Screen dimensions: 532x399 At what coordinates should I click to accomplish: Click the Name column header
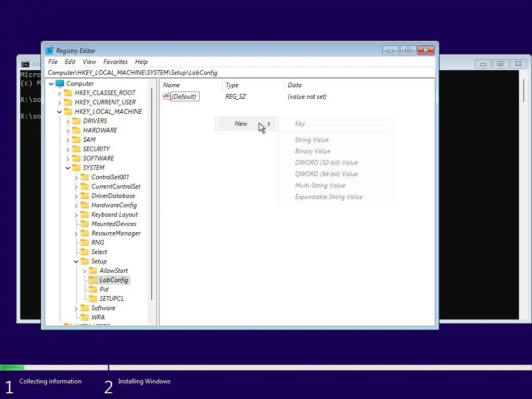191,85
